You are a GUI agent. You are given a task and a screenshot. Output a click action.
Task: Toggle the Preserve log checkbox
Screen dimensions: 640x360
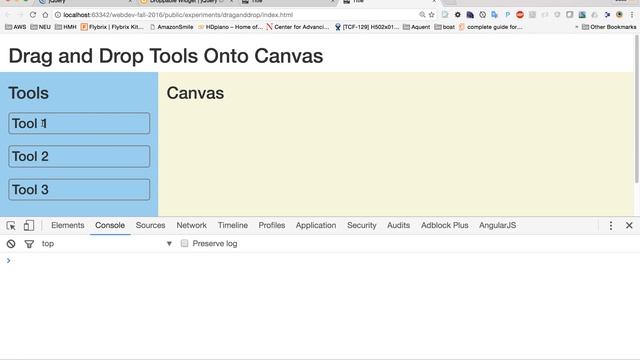point(184,243)
